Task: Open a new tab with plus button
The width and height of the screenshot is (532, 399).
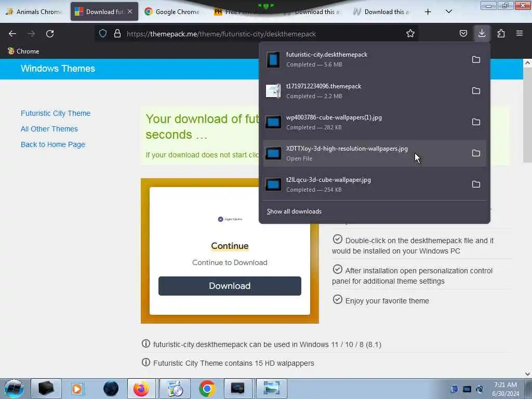Action: click(x=428, y=12)
